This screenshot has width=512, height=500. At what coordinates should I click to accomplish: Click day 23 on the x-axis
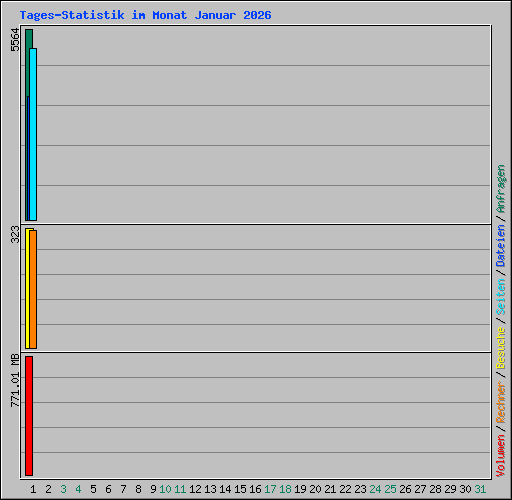click(x=360, y=489)
